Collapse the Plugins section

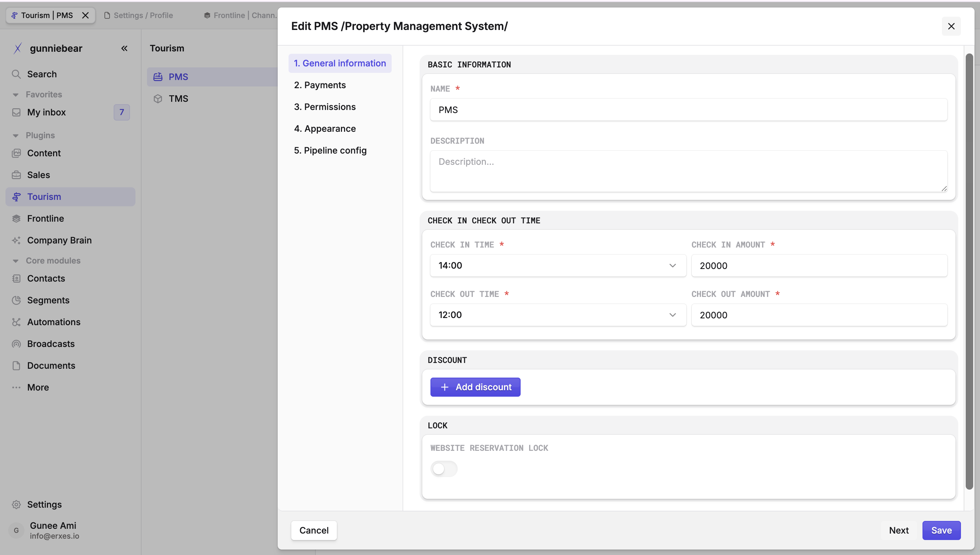tap(16, 135)
